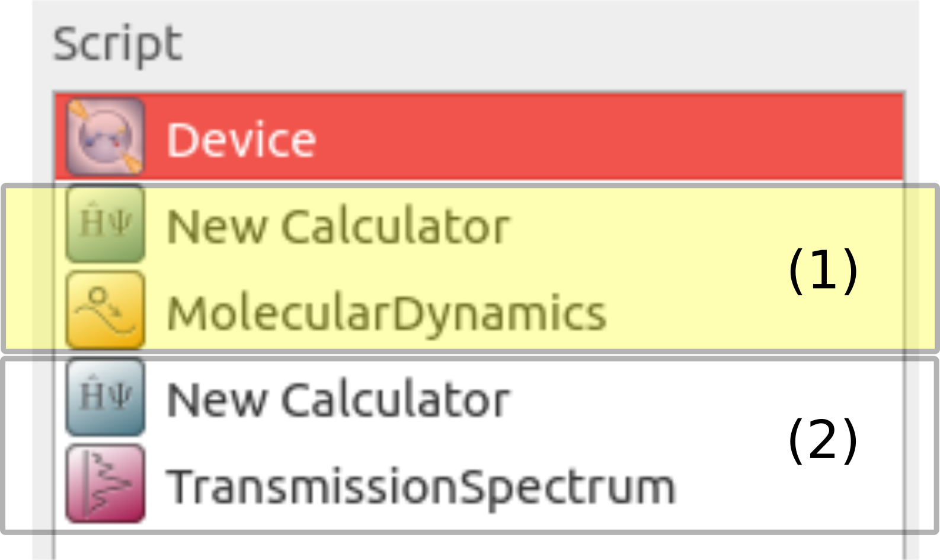Click the Script panel heading
The width and height of the screenshot is (940, 560).
click(117, 44)
